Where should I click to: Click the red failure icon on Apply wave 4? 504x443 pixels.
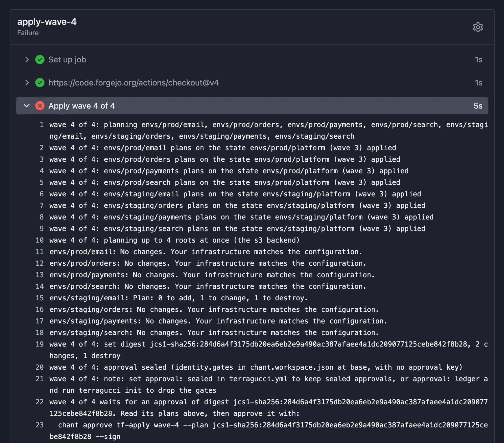tap(40, 106)
